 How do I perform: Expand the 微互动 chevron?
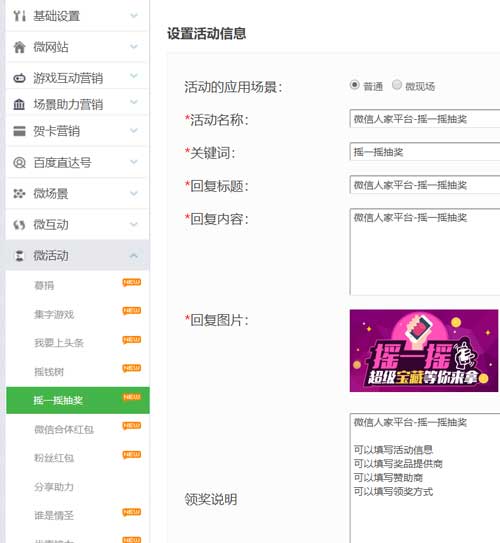134,224
